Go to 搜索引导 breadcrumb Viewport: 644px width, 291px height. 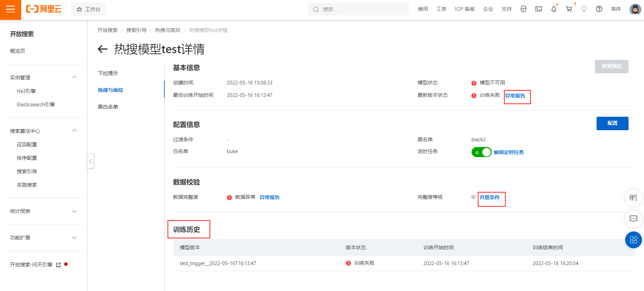[136, 30]
